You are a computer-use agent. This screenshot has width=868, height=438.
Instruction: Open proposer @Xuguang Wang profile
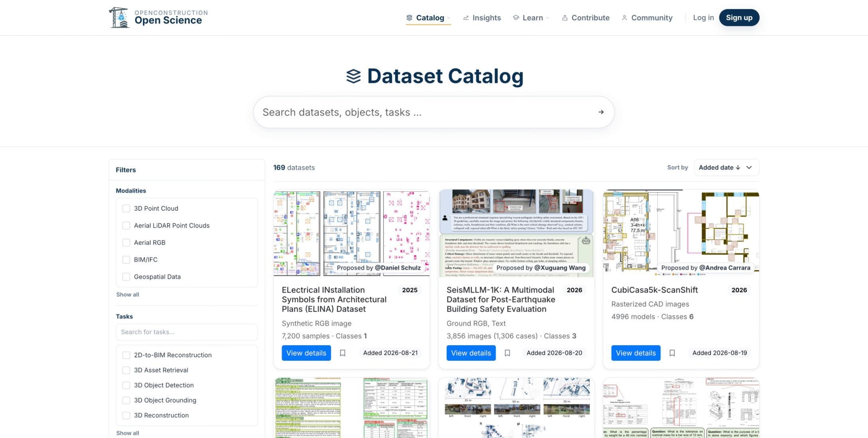(560, 268)
